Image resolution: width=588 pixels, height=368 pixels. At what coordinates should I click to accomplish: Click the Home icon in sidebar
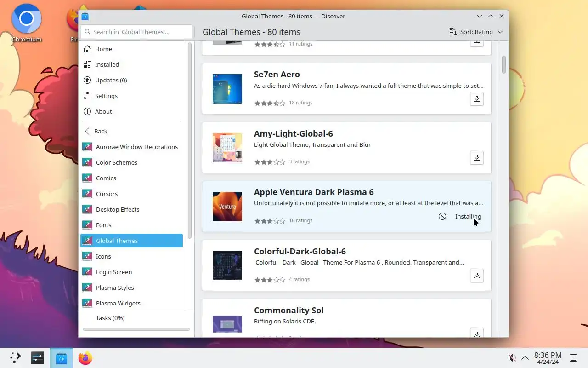tap(87, 49)
